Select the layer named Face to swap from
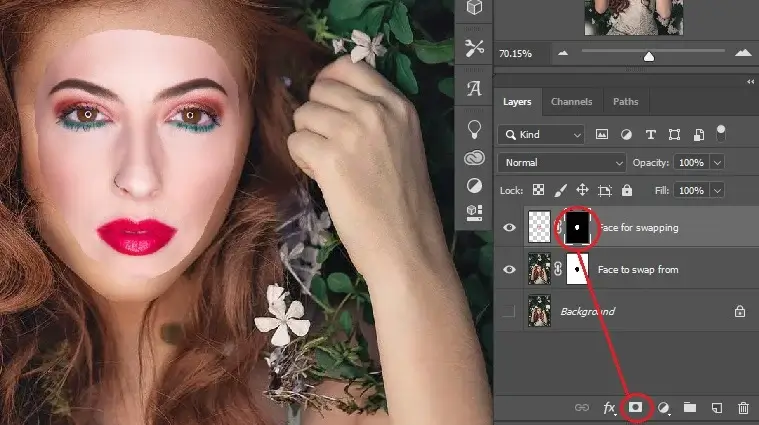 tap(638, 270)
